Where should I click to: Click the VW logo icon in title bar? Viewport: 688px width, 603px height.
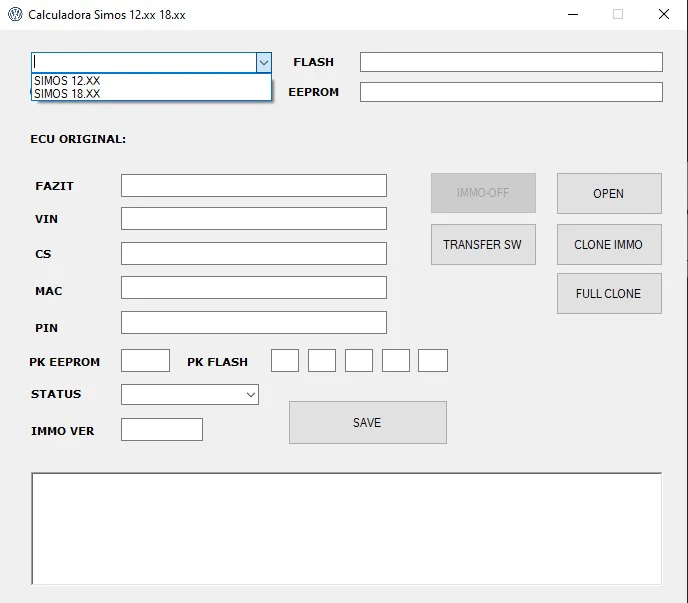pyautogui.click(x=15, y=14)
